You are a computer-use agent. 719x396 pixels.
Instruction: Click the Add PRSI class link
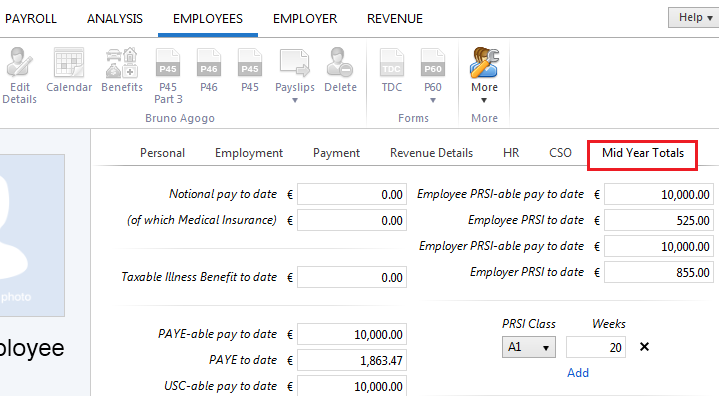click(x=578, y=373)
